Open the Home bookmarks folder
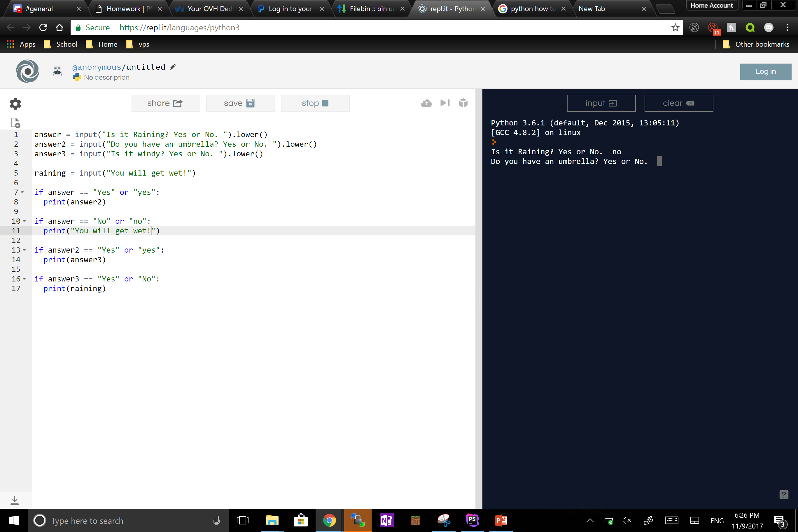The height and width of the screenshot is (532, 798). click(x=101, y=44)
